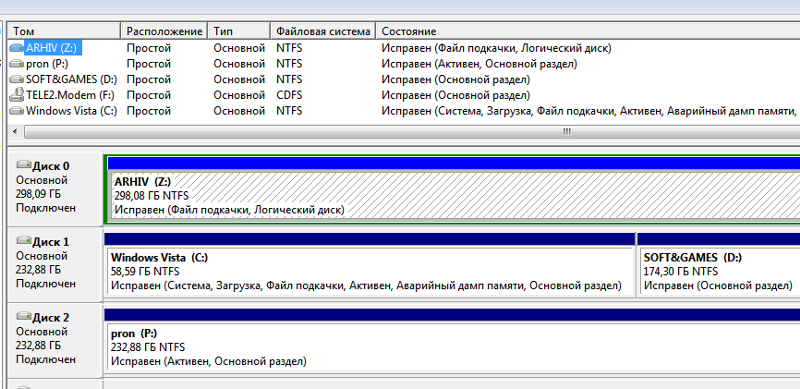
Task: Click the horizontal scrollbar left arrow
Action: click(x=15, y=132)
